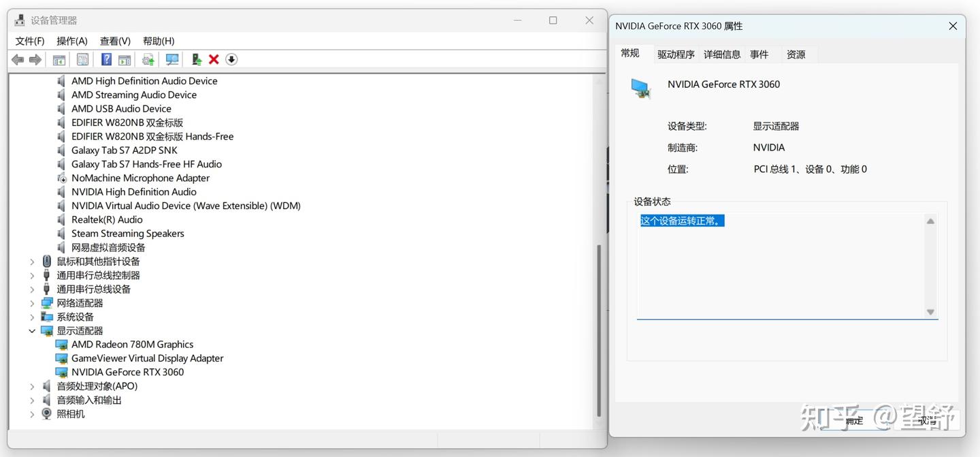Image resolution: width=980 pixels, height=457 pixels.
Task: Expand the 音频输入和输出 category
Action: tap(32, 400)
